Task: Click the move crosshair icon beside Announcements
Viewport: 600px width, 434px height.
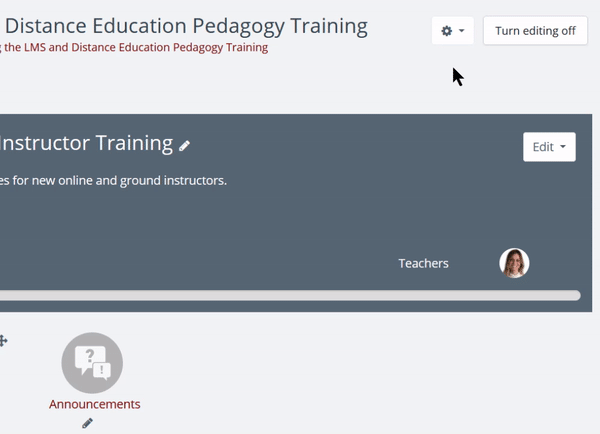Action: point(3,341)
